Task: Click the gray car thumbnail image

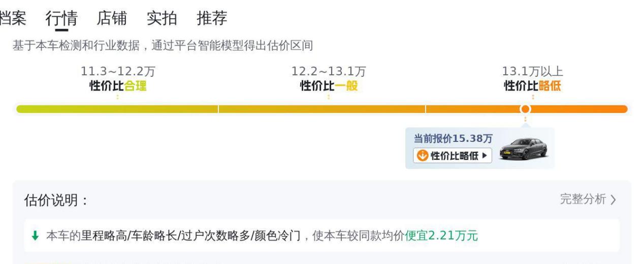Action: click(x=523, y=149)
